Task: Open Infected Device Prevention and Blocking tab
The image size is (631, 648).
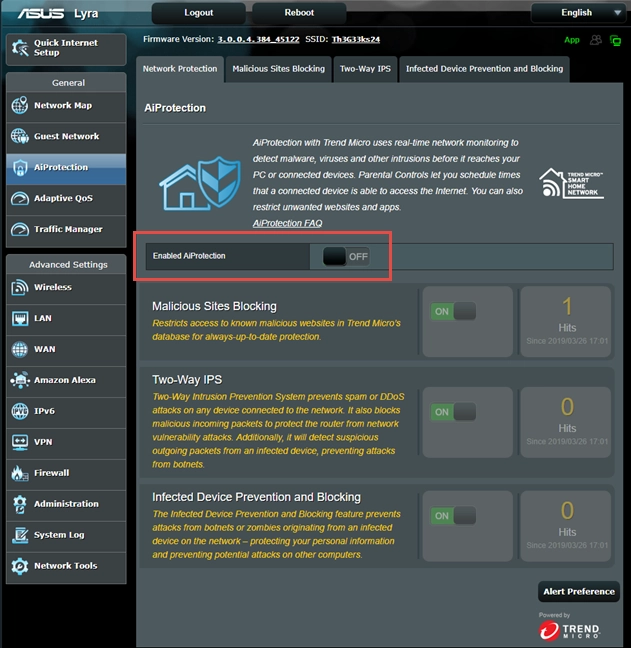Action: coord(484,69)
